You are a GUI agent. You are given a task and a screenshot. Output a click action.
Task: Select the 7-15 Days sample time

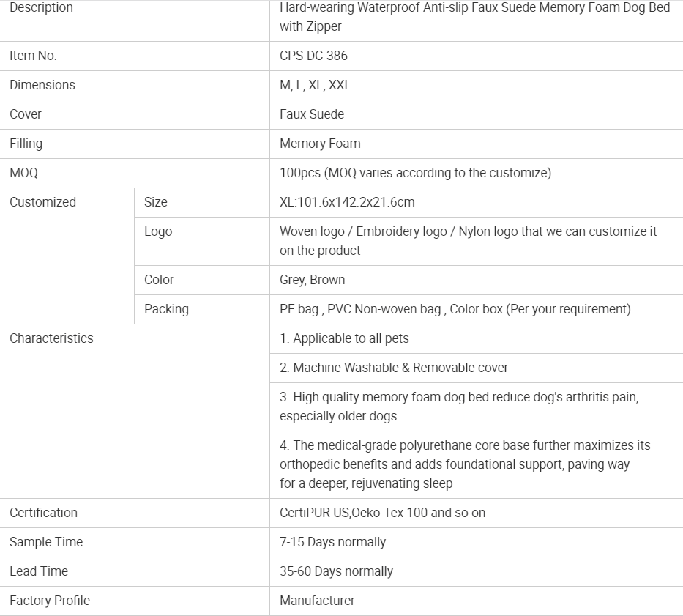[x=332, y=542]
